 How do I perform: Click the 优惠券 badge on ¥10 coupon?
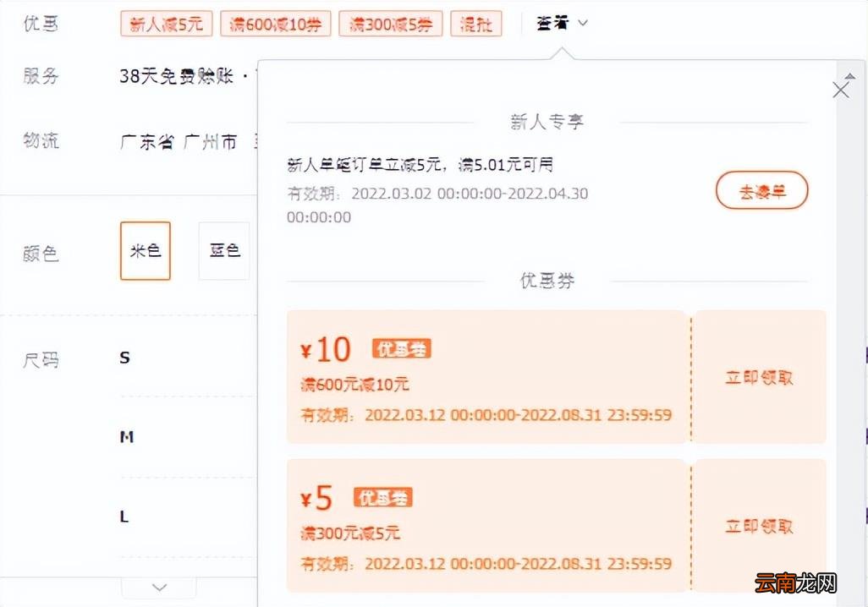pyautogui.click(x=401, y=349)
